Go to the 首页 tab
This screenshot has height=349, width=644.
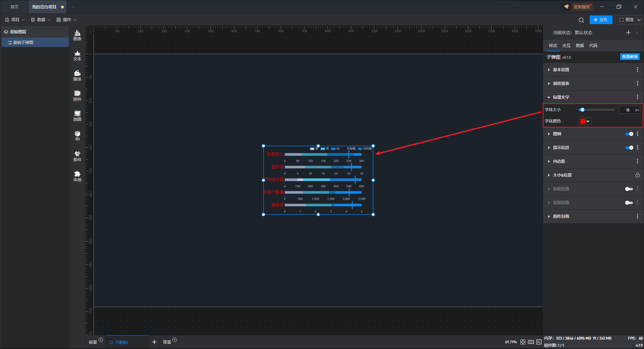14,7
